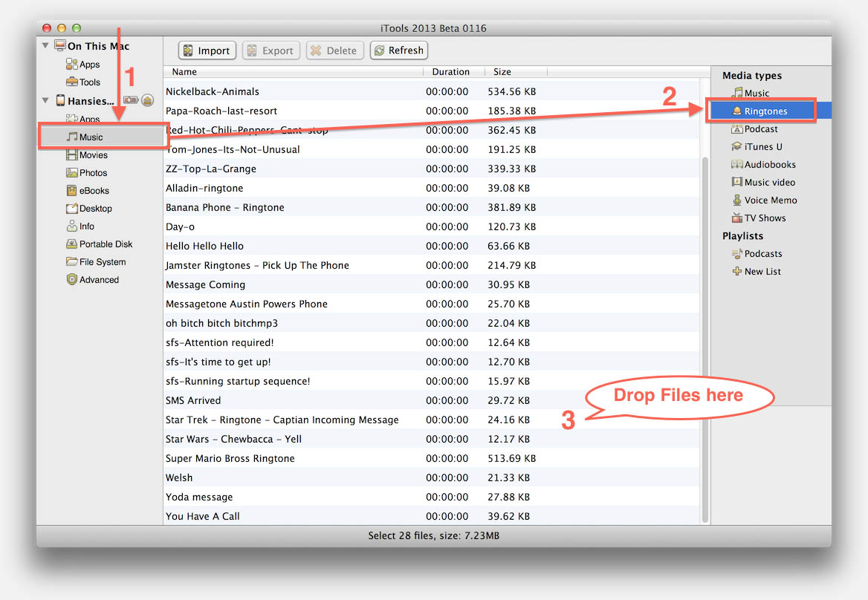Image resolution: width=868 pixels, height=600 pixels.
Task: Sort by the Name column
Action: [294, 72]
